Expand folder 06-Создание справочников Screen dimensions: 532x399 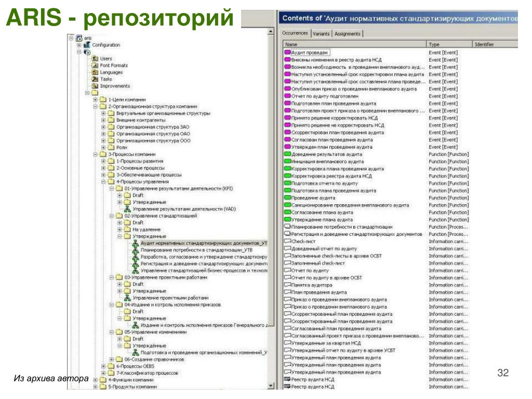[x=112, y=360]
